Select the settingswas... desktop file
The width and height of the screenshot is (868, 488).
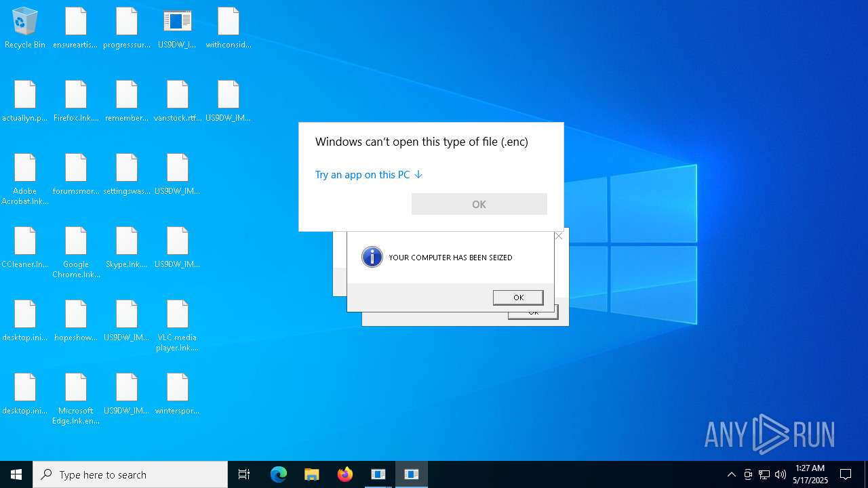click(x=127, y=175)
